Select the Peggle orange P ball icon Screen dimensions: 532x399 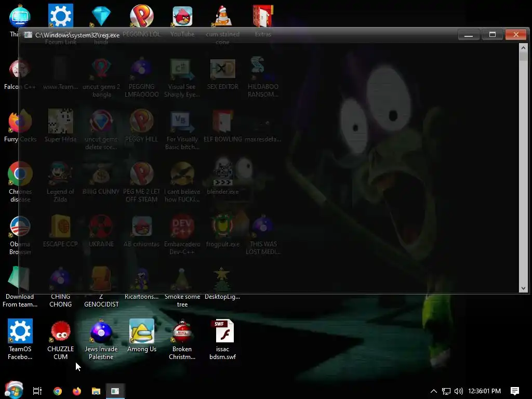(141, 16)
